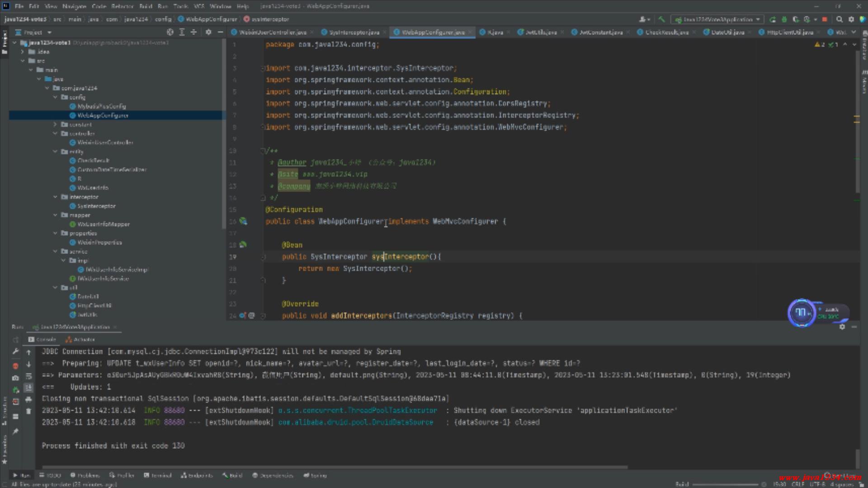Click the red Stop button in toolbar
868x488 pixels.
(825, 19)
